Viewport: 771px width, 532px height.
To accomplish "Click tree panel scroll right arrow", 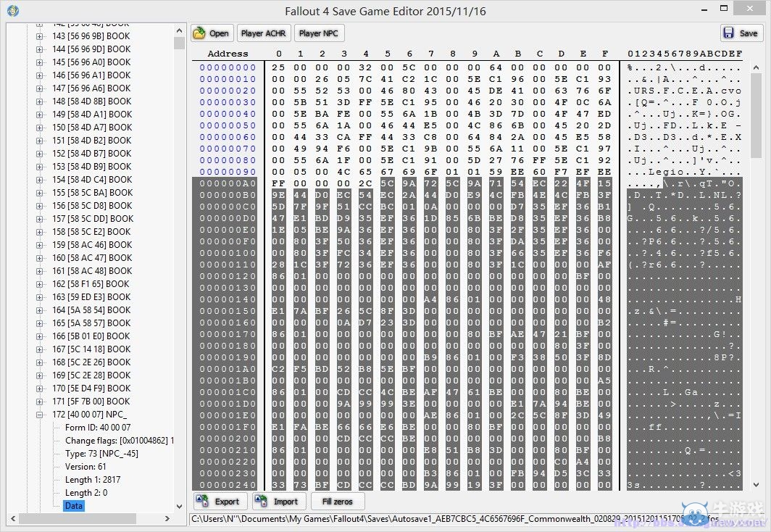I will coord(167,518).
